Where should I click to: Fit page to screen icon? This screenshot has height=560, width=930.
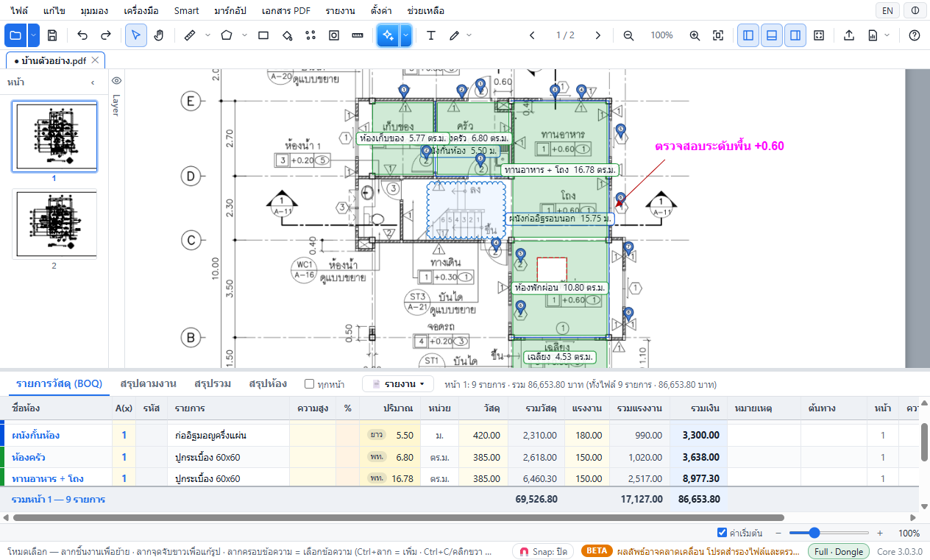coord(718,35)
